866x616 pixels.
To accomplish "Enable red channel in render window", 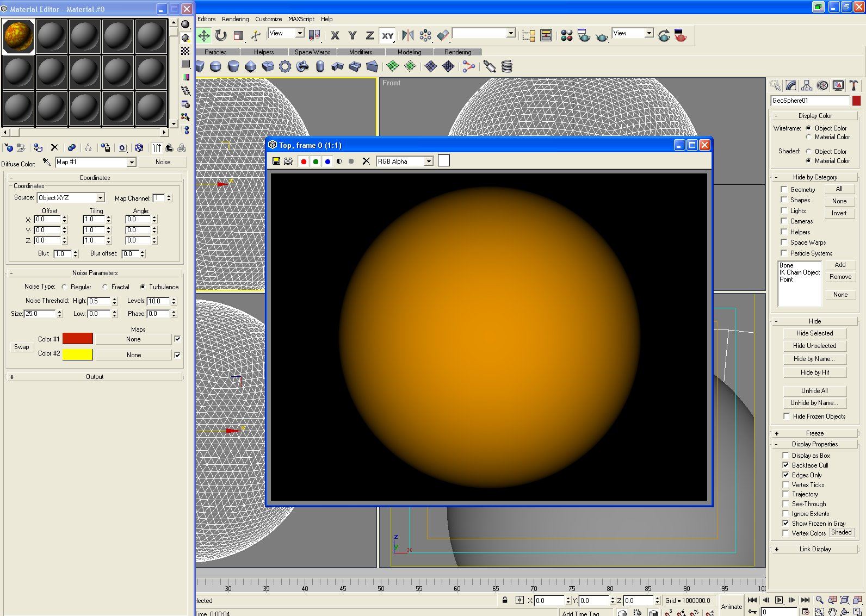I will (x=304, y=161).
